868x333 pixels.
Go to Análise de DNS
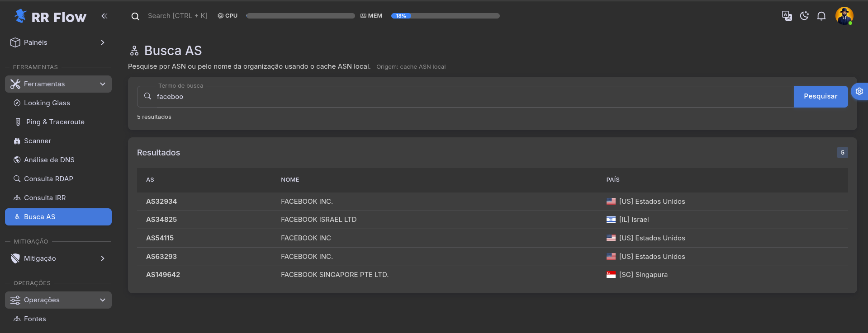(49, 160)
